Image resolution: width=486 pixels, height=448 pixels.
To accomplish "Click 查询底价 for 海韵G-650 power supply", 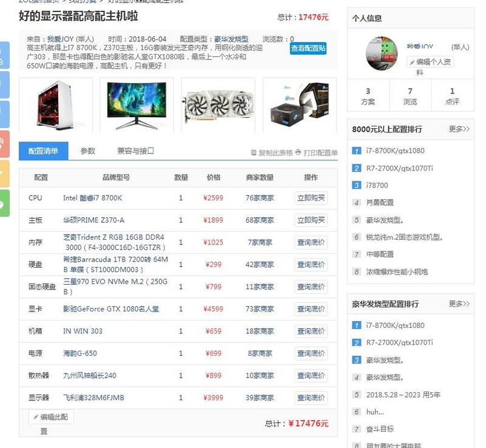I will click(311, 353).
